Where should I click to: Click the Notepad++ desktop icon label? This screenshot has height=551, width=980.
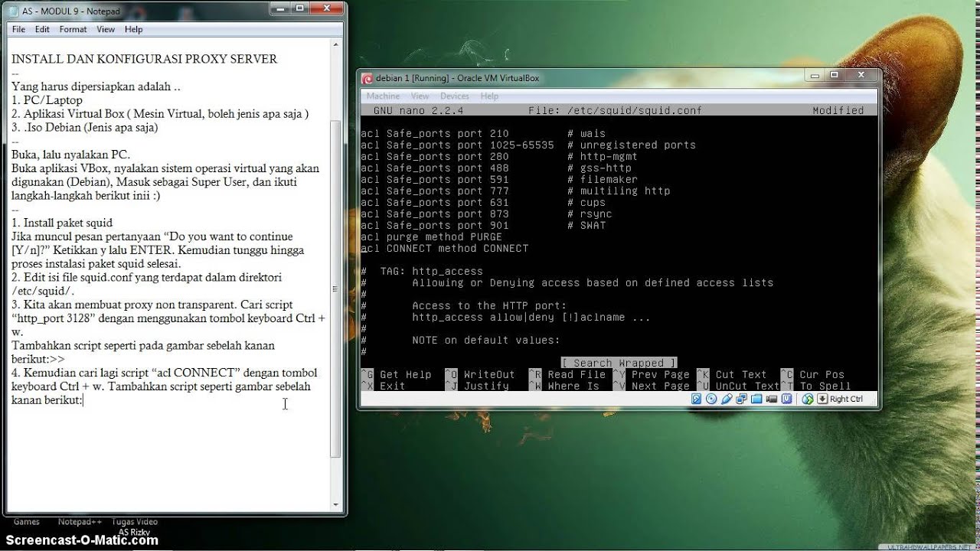tap(80, 522)
